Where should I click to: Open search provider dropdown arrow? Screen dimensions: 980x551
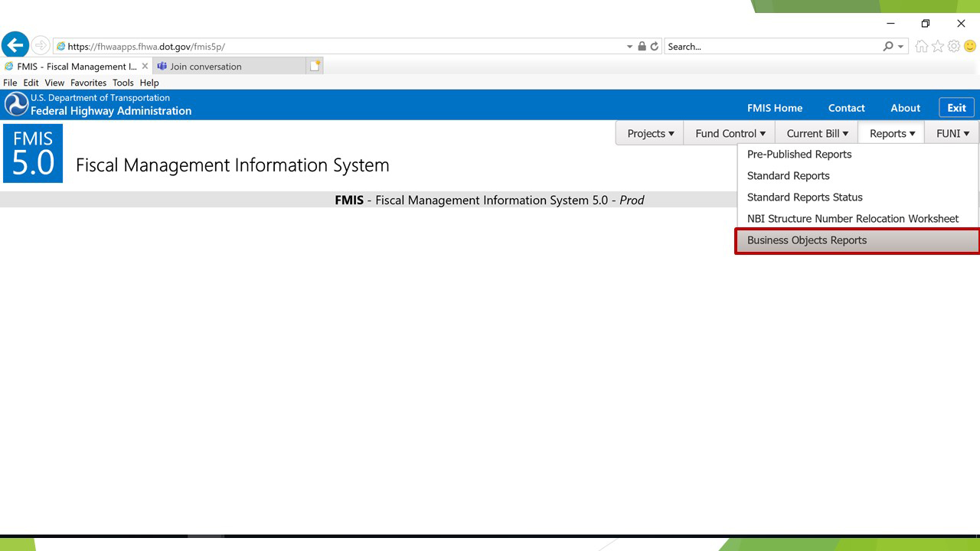pos(901,47)
